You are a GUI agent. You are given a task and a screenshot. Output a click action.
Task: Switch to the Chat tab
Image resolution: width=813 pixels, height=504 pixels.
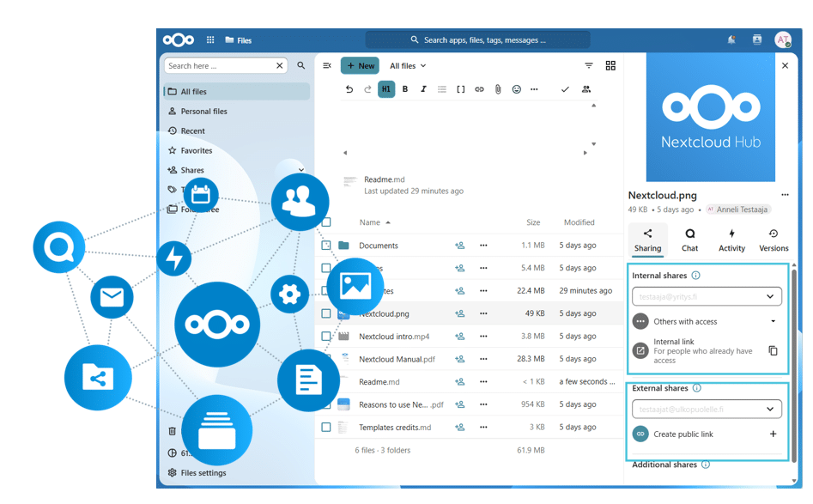[x=689, y=240]
